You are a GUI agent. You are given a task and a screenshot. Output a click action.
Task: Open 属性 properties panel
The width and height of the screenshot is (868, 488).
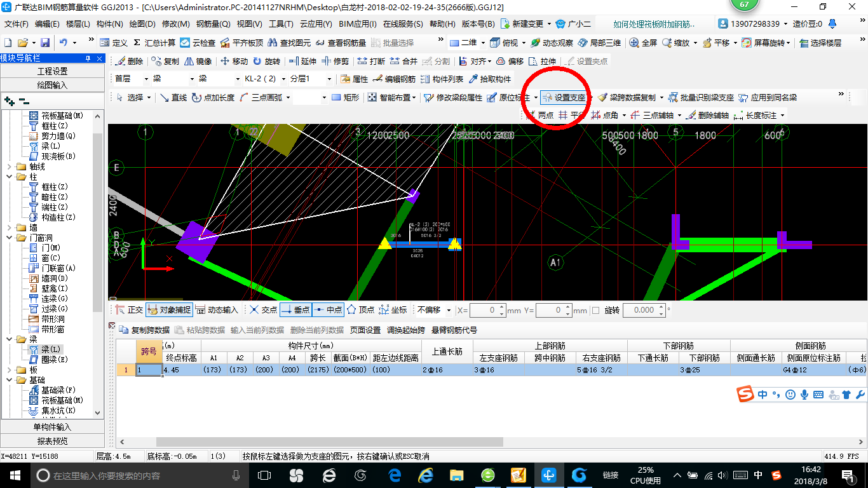point(355,79)
